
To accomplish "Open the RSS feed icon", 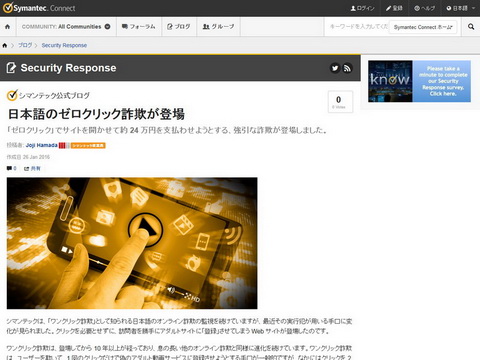I will click(x=347, y=68).
